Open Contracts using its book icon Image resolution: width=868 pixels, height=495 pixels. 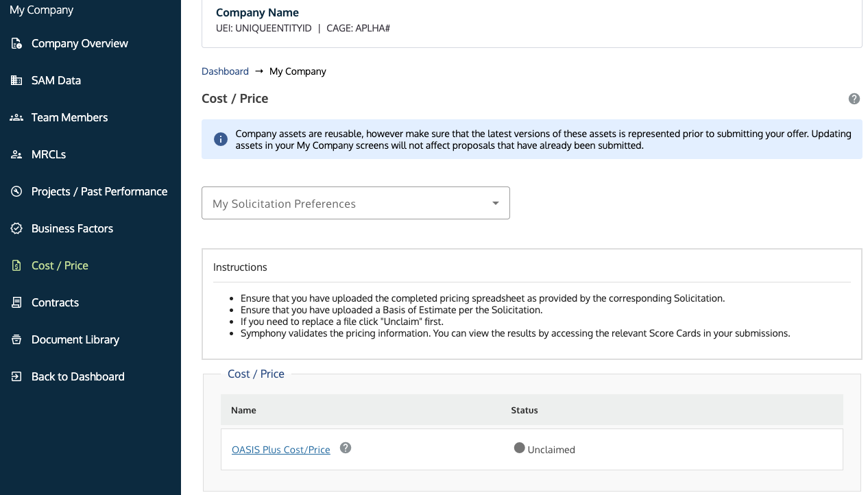pyautogui.click(x=16, y=302)
